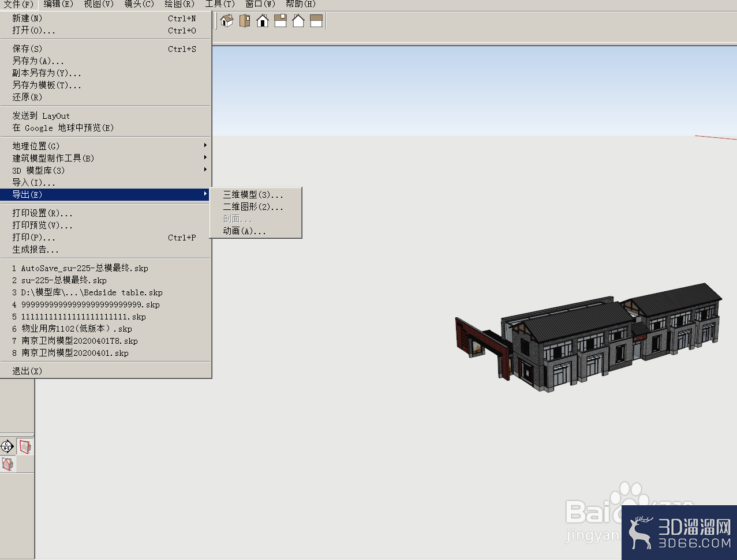The image size is (737, 560).
Task: Open 打印预览(V)...
Action: (106, 225)
